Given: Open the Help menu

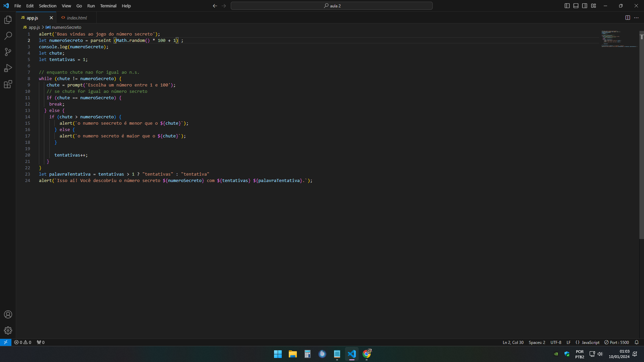Looking at the screenshot, I should 126,6.
